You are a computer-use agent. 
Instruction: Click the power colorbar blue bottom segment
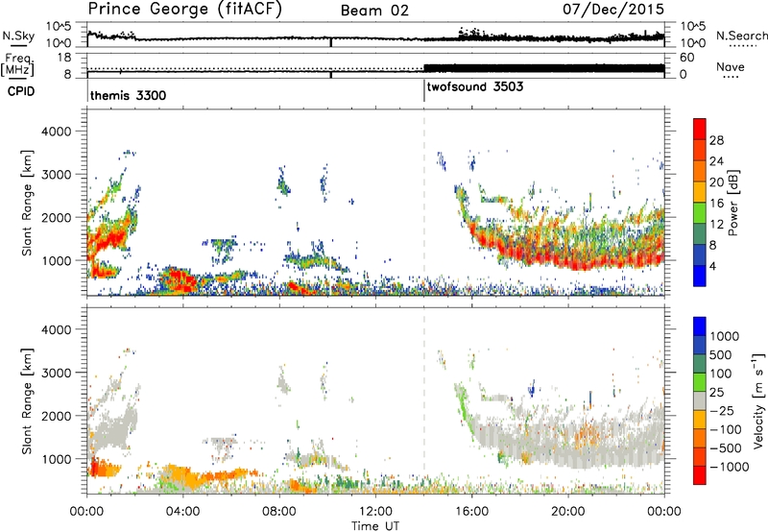[700, 276]
